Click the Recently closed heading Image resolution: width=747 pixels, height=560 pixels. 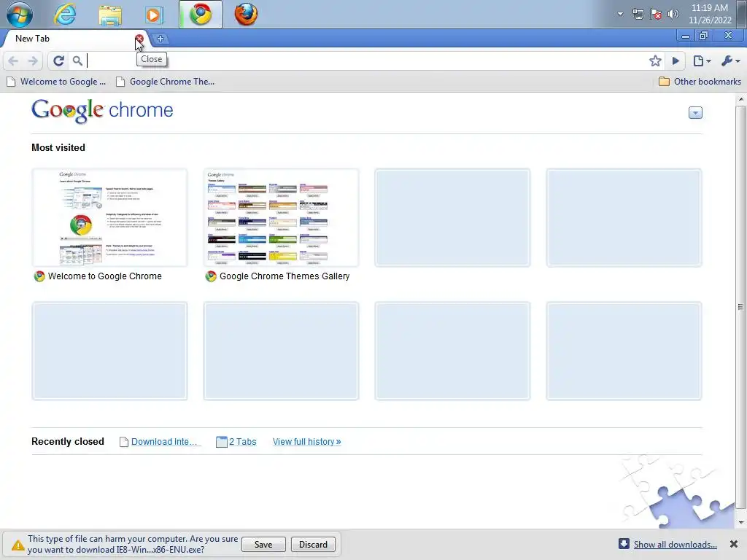coord(68,441)
